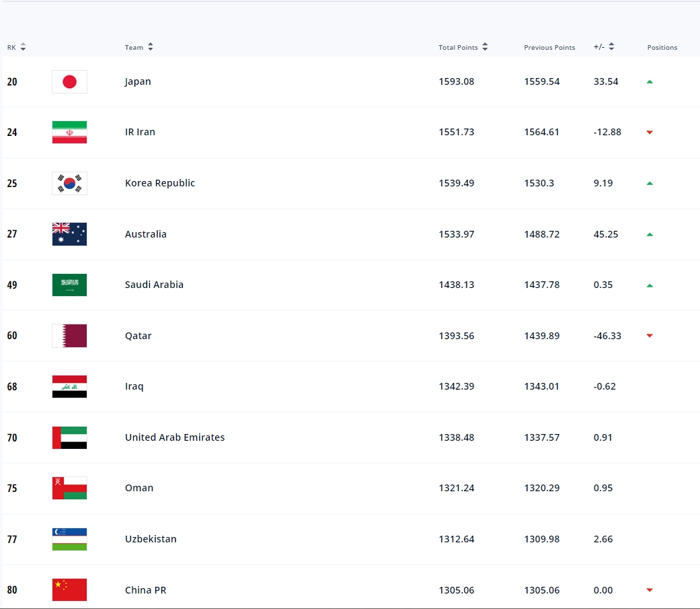This screenshot has height=609, width=700.
Task: Click the Australia flag icon
Action: pos(69,234)
